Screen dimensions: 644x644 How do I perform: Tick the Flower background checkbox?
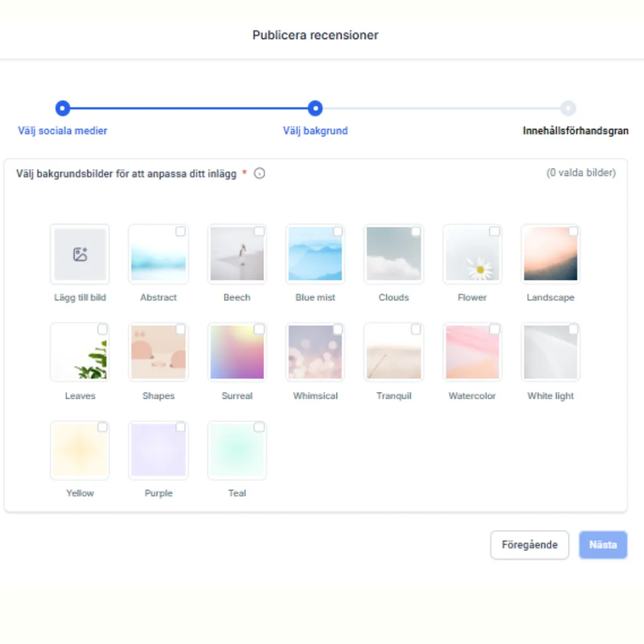pyautogui.click(x=494, y=231)
